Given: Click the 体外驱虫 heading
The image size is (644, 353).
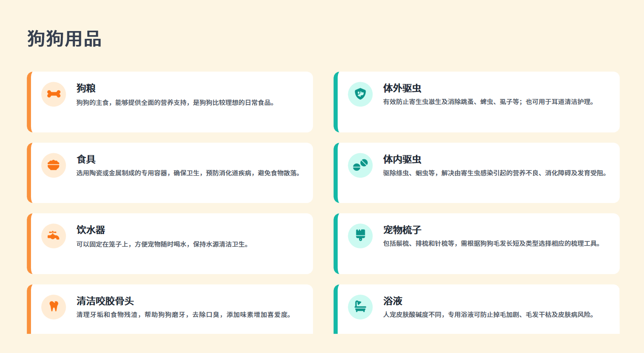Looking at the screenshot, I should tap(402, 88).
